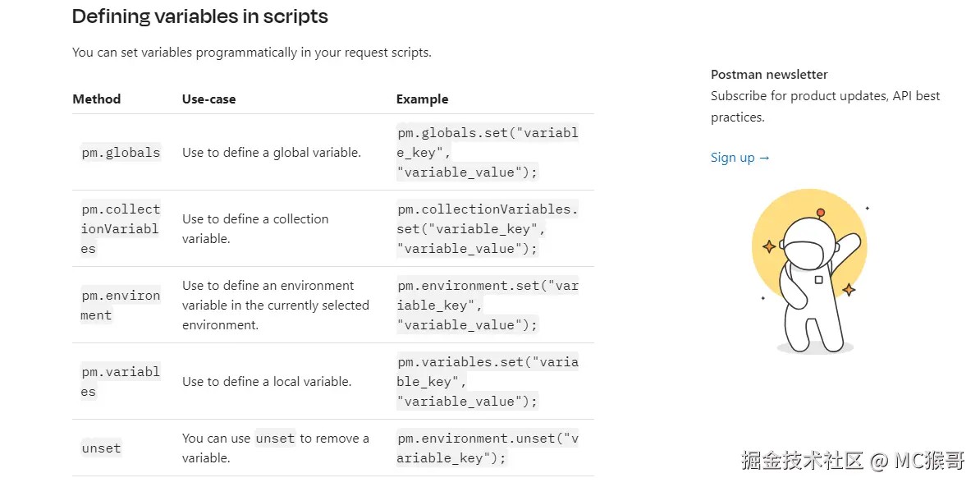This screenshot has height=487, width=980.
Task: Click the pm.globals.set example code
Action: tap(488, 153)
